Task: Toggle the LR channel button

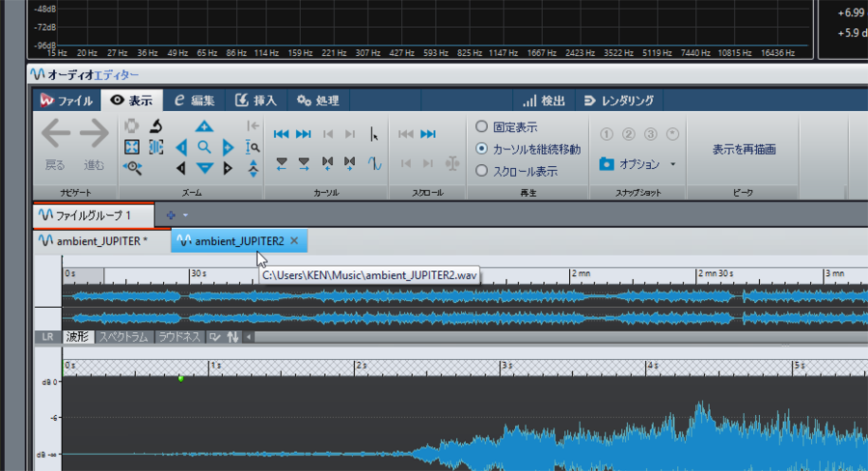Action: (47, 337)
